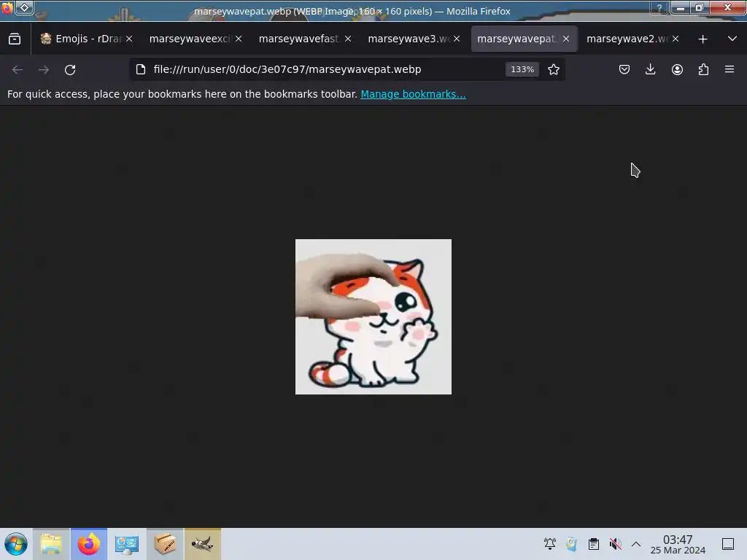Close the marseywave2 tab
Image resolution: width=747 pixels, height=560 pixels.
676,39
